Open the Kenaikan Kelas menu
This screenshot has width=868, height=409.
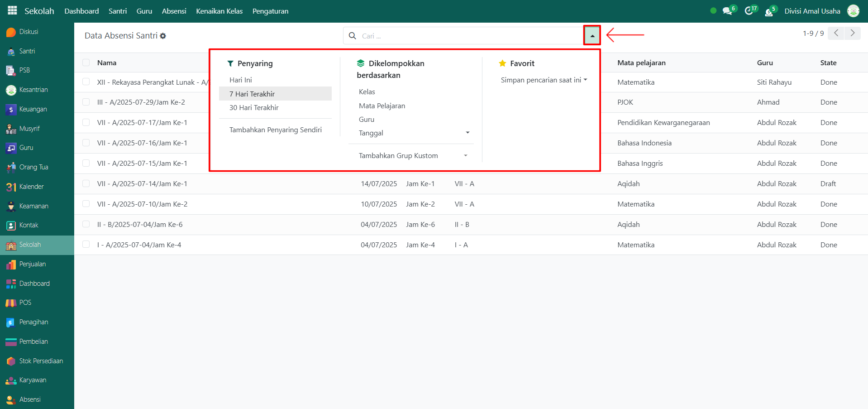point(219,11)
